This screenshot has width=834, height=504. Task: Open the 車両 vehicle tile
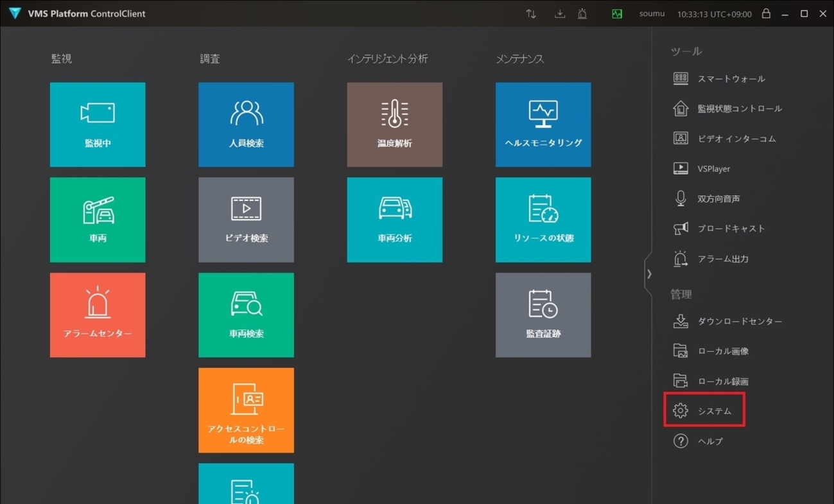tap(98, 220)
